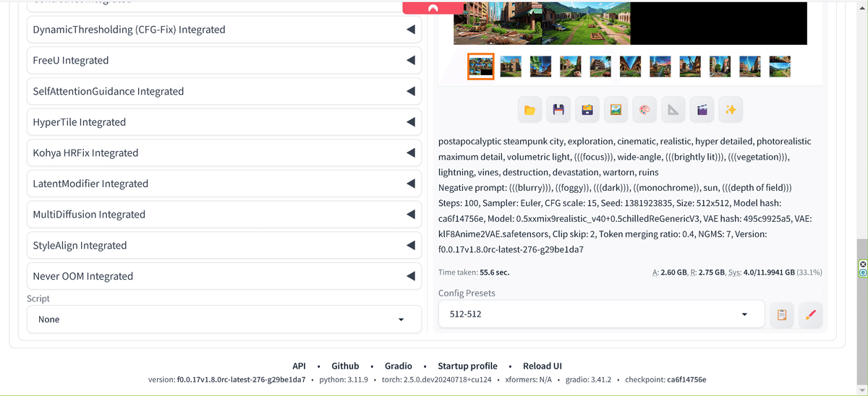Select the fourth gallery thumbnail

click(571, 66)
